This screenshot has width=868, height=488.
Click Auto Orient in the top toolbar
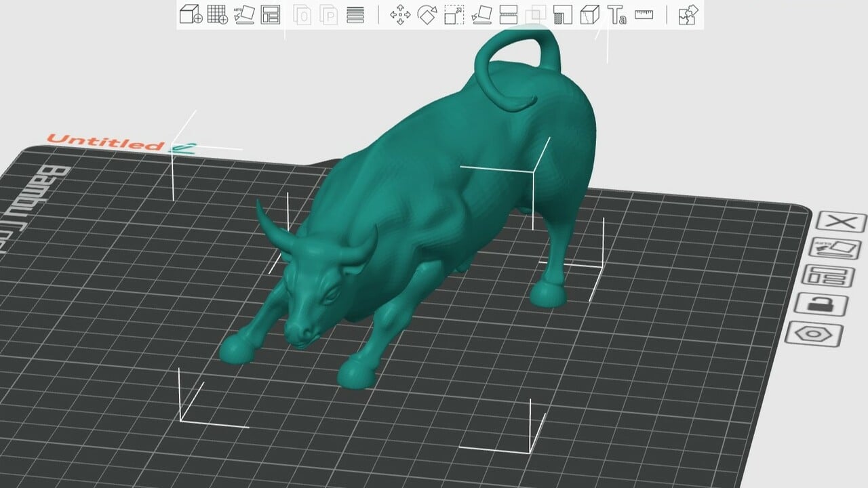tap(244, 14)
